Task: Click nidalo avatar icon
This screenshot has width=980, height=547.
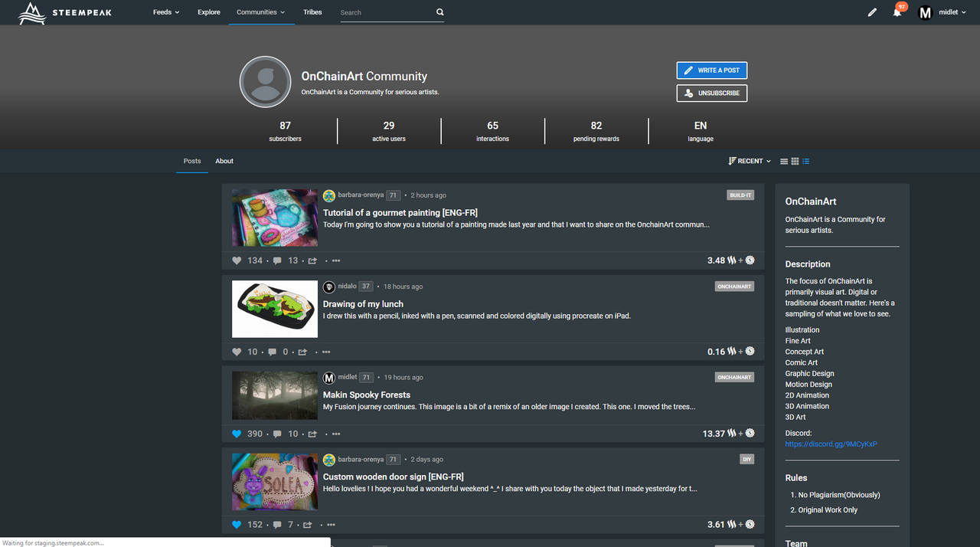Action: tap(329, 287)
